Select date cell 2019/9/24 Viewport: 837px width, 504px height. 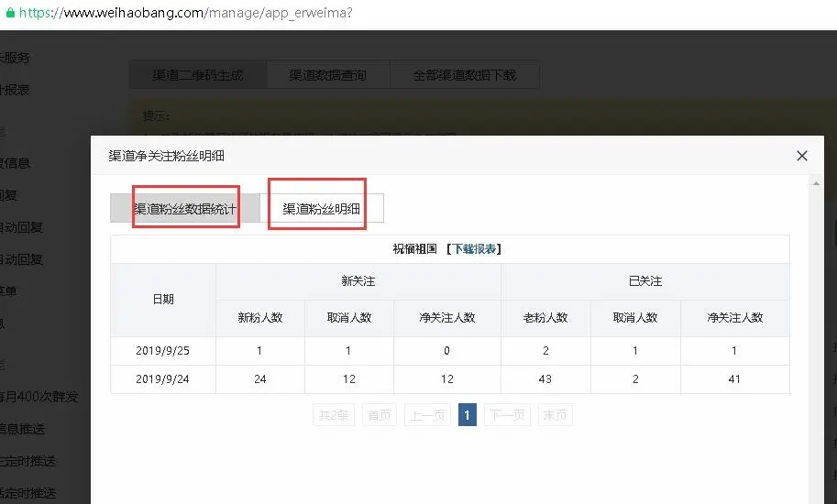click(163, 379)
